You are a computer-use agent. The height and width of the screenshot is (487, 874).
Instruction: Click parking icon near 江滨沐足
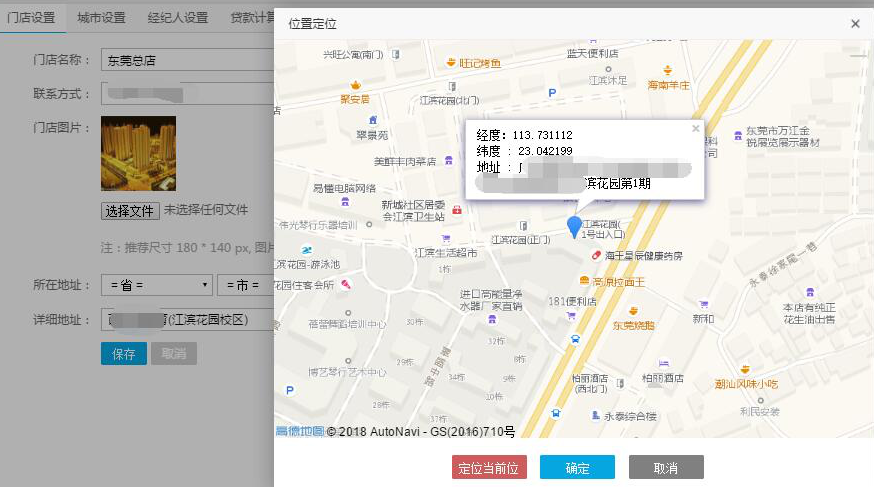[x=552, y=93]
